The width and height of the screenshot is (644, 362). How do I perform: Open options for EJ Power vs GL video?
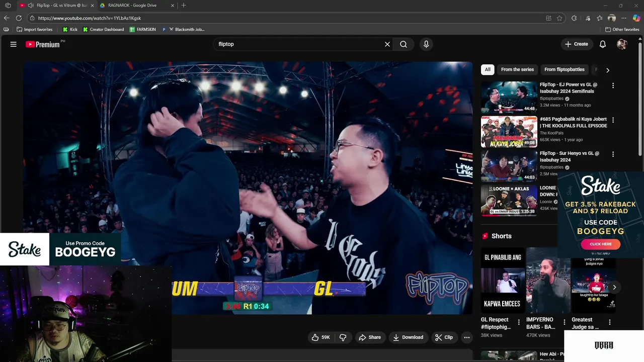[x=613, y=85]
